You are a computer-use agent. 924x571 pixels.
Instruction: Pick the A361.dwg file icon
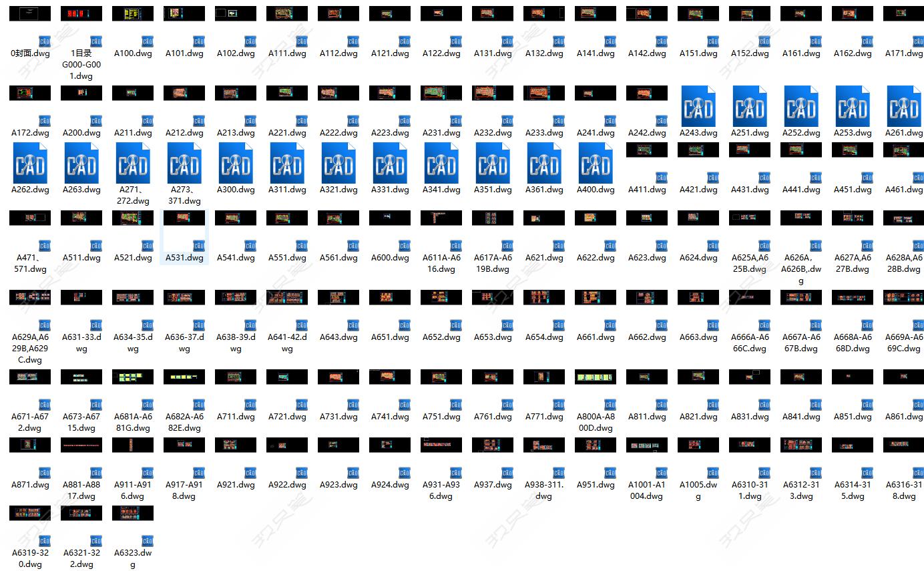click(544, 163)
